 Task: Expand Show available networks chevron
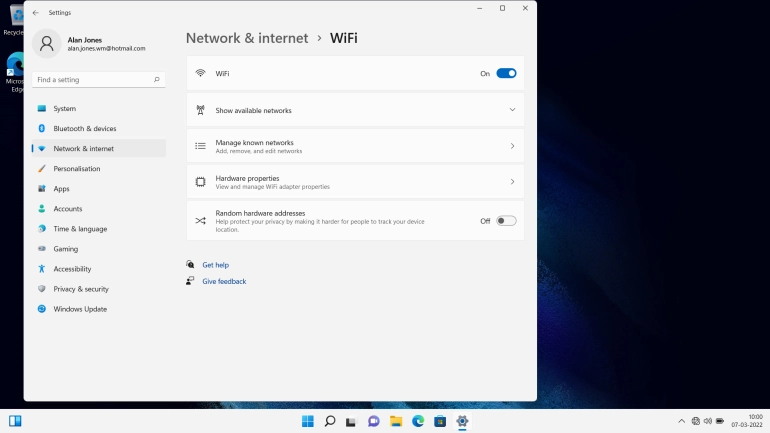(x=512, y=110)
